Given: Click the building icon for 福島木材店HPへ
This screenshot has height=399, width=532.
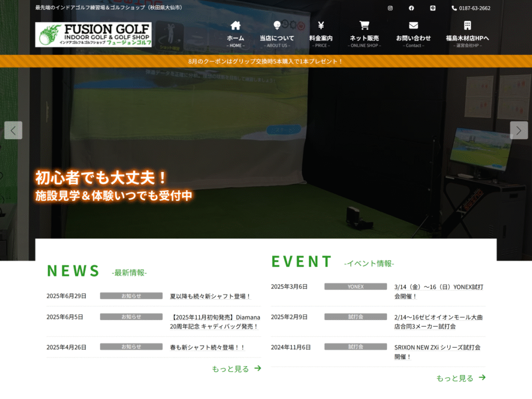Looking at the screenshot, I should [467, 25].
